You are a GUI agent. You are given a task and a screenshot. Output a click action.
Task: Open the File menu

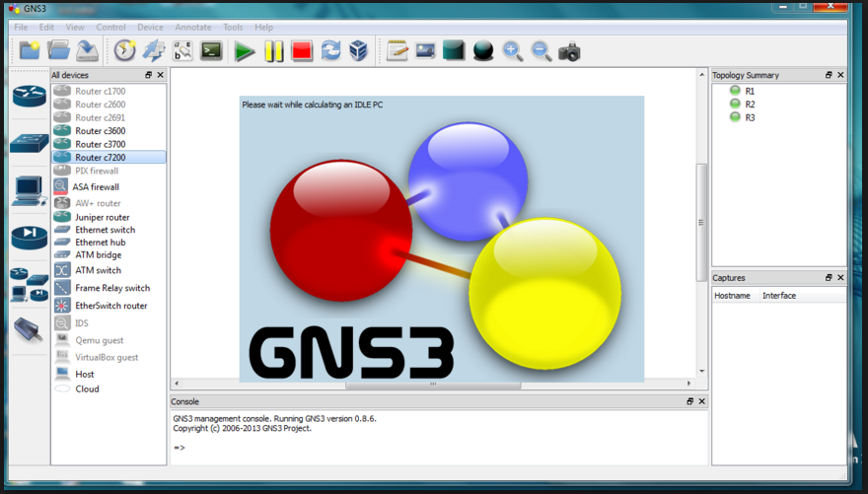click(21, 27)
